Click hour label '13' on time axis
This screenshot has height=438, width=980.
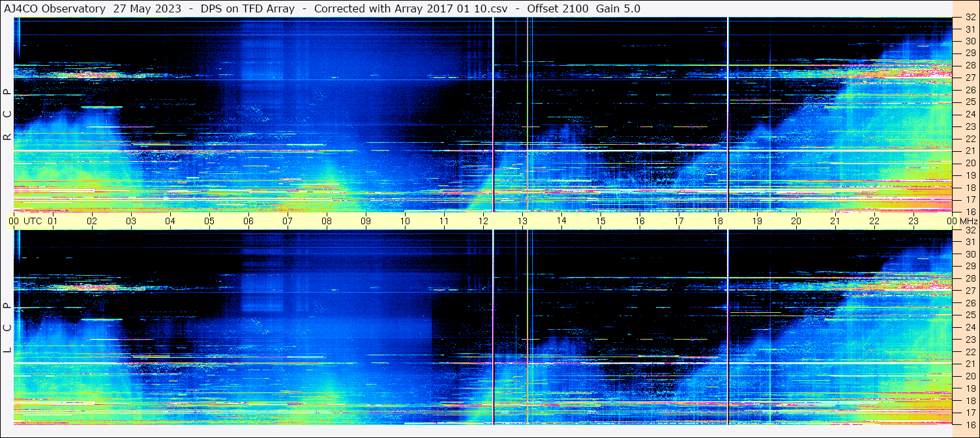(522, 221)
